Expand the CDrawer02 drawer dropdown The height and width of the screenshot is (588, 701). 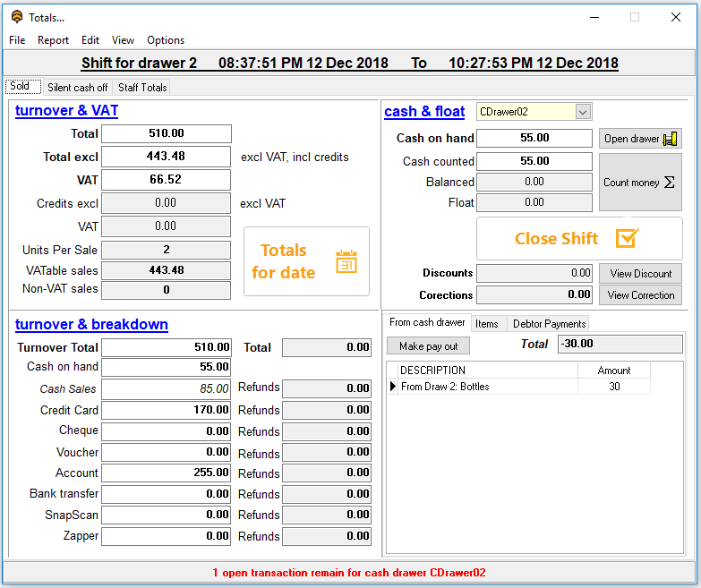coord(583,112)
